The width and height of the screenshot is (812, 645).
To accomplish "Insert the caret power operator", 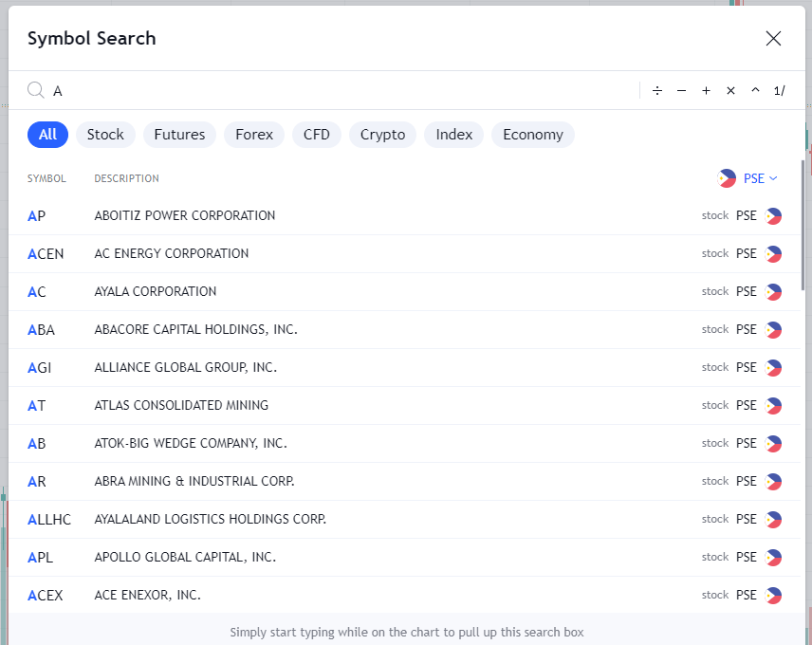I will [x=755, y=91].
